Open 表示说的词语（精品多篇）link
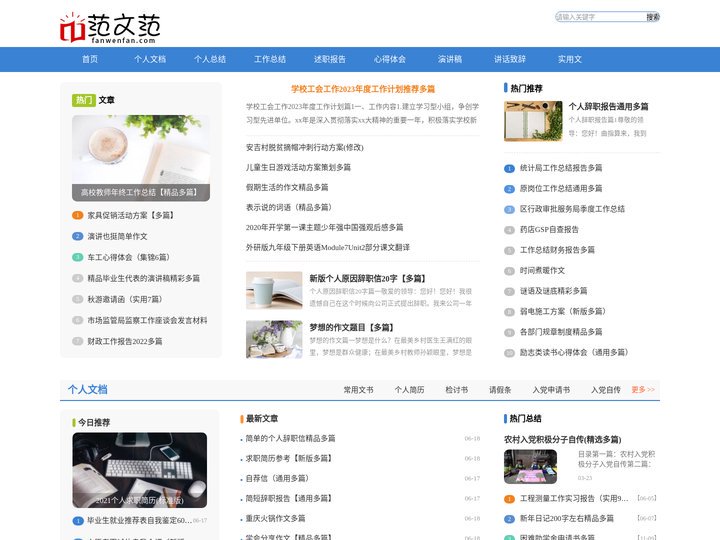 pos(289,208)
